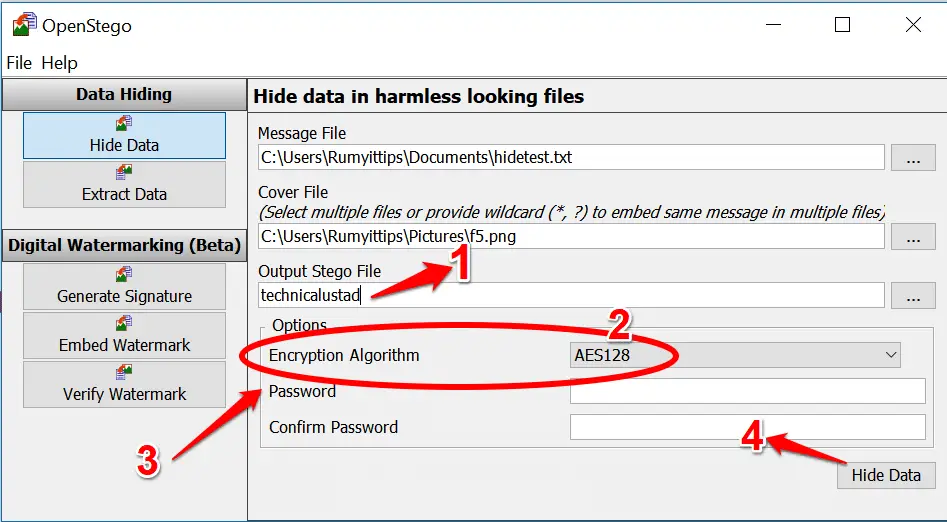Click the wildcard hint under Cover File
The height and width of the screenshot is (522, 947).
click(x=571, y=213)
